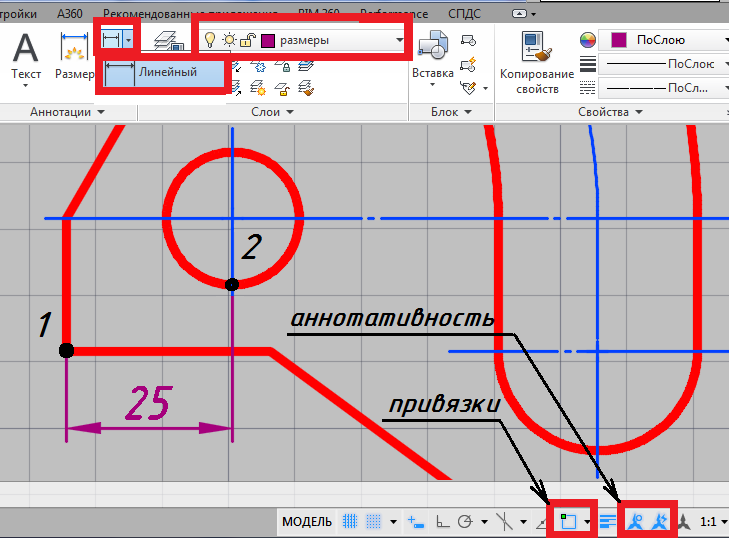Click the color wheel icon in Свойства panel
Screen dimensions: 729x538
click(589, 40)
